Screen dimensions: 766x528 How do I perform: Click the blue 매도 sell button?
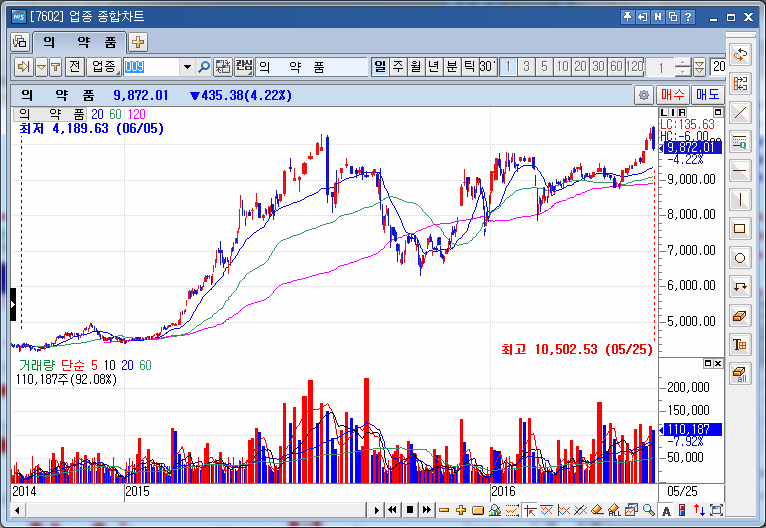(x=708, y=95)
